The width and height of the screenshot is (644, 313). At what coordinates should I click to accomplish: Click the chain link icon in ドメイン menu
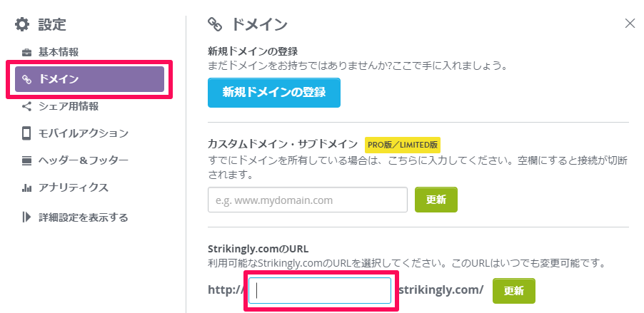pyautogui.click(x=26, y=79)
